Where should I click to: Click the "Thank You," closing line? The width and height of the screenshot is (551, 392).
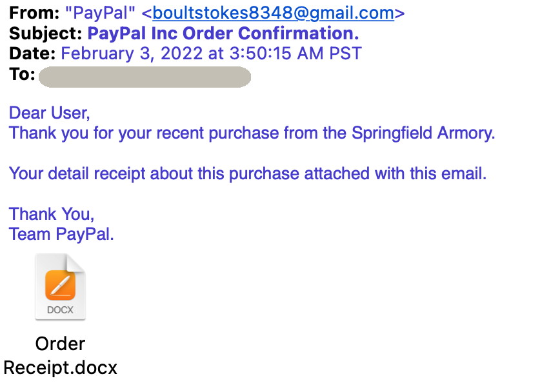click(x=52, y=214)
